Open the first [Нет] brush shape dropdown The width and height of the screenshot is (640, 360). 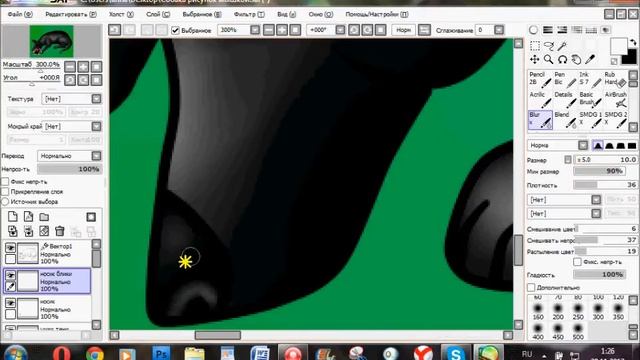(x=596, y=200)
